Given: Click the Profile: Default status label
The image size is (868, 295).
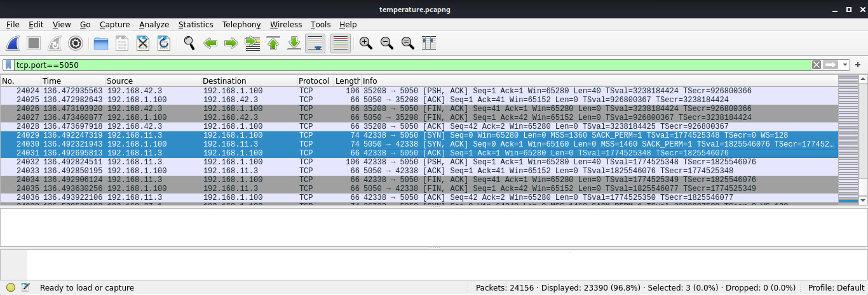Looking at the screenshot, I should tap(836, 287).
